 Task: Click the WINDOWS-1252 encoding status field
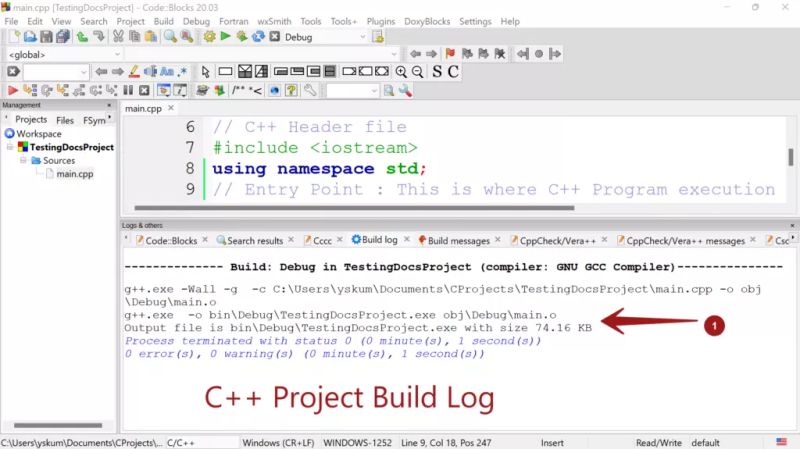[x=357, y=443]
